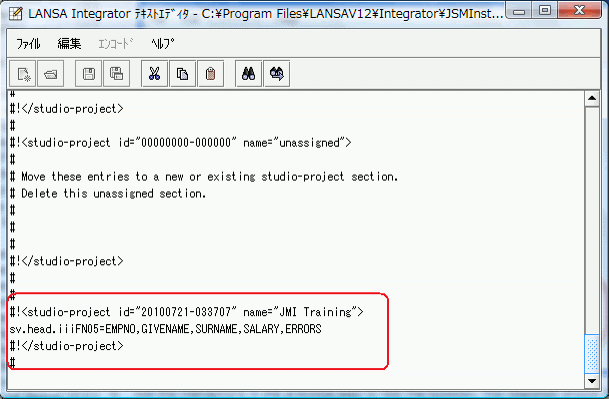Copy the selection with the Copy icon
This screenshot has height=399, width=609.
[x=183, y=73]
